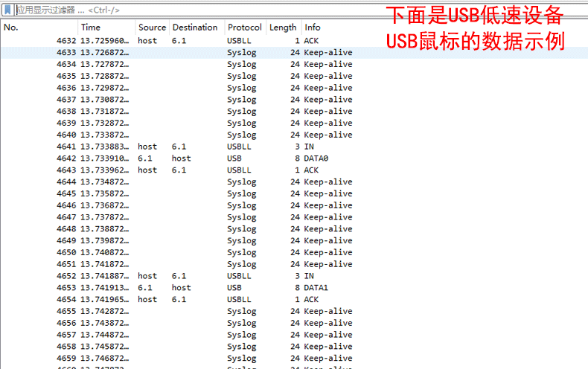Click the display filter bookmark icon
Image resolution: width=588 pixels, height=369 pixels.
coord(7,10)
